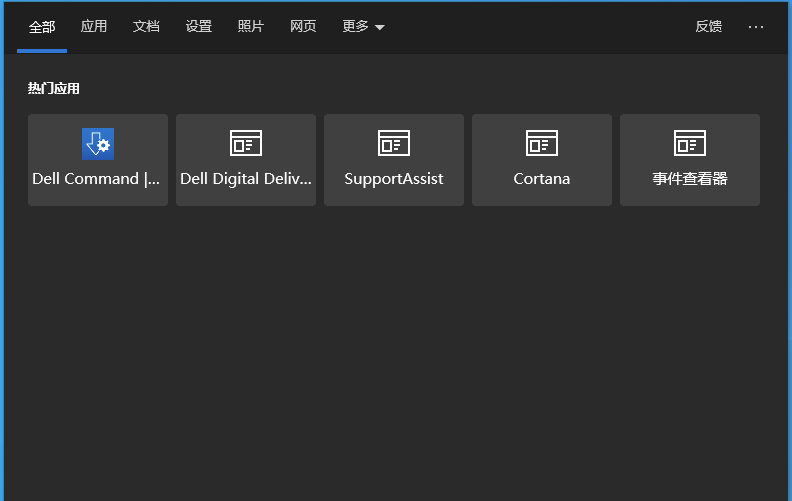The image size is (792, 501).
Task: Open the SupportAssist text label
Action: point(394,179)
